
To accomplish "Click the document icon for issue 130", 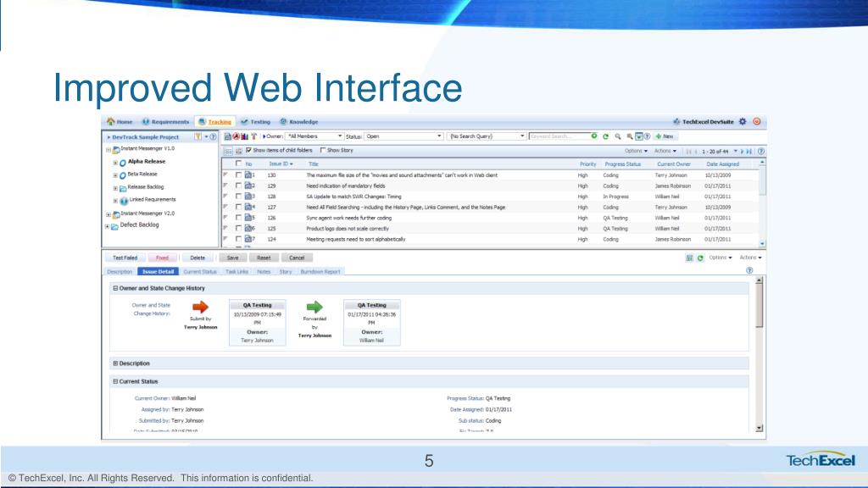I will click(248, 175).
